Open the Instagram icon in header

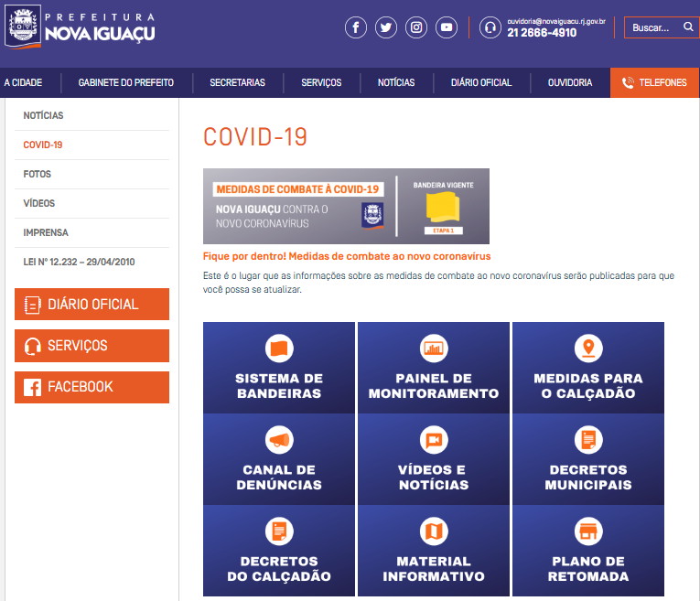point(416,27)
